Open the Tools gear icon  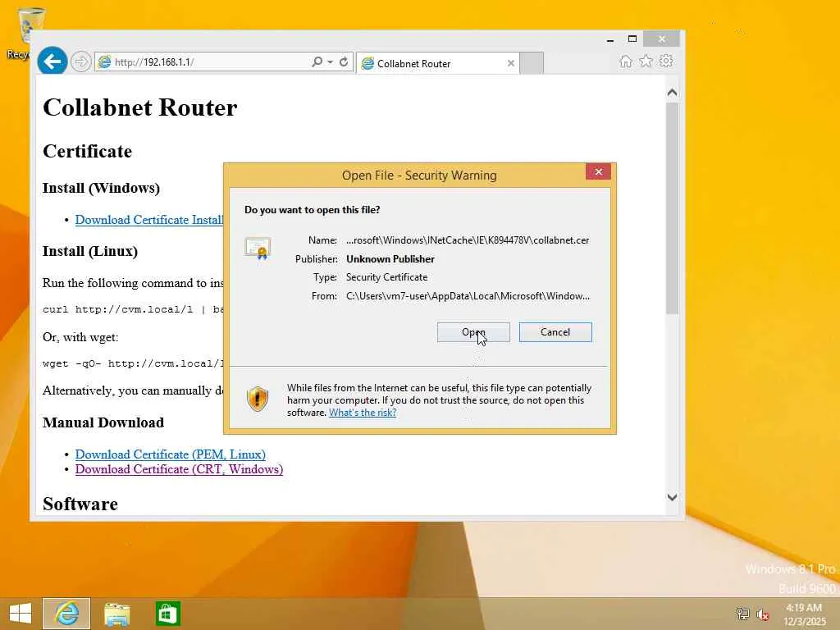(x=666, y=61)
